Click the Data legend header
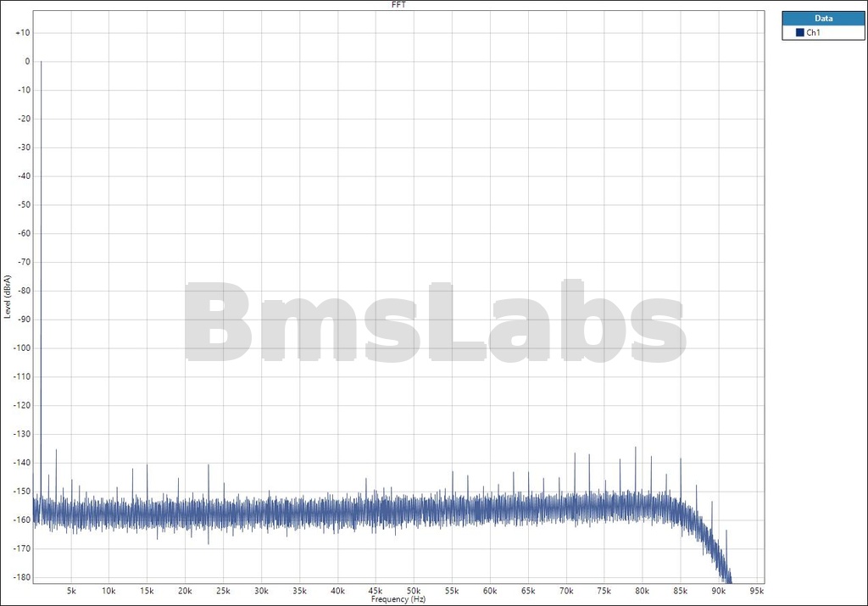868x606 pixels. [823, 19]
